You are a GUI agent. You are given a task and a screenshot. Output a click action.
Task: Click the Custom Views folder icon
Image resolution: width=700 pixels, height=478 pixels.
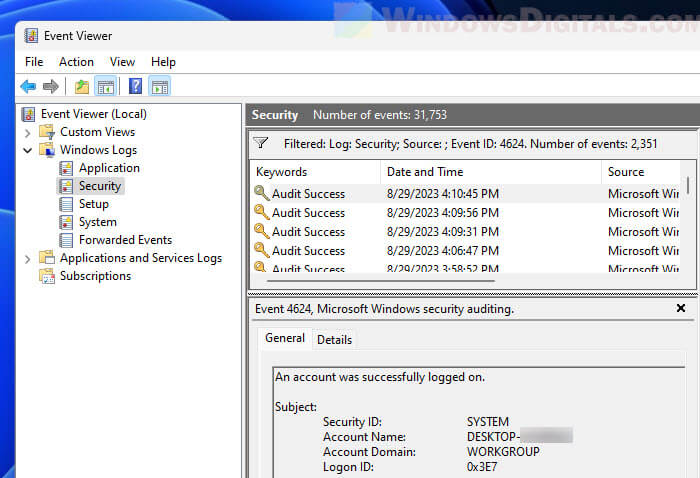pyautogui.click(x=47, y=132)
